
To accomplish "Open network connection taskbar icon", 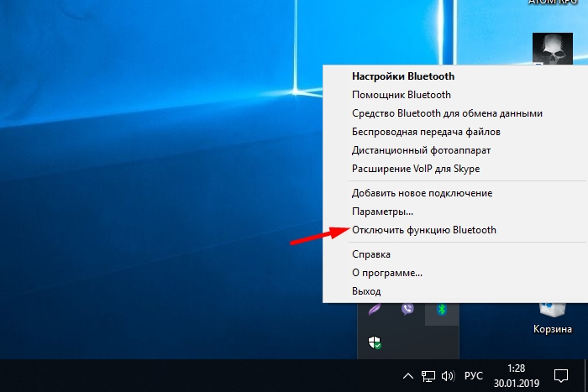I will tap(428, 376).
